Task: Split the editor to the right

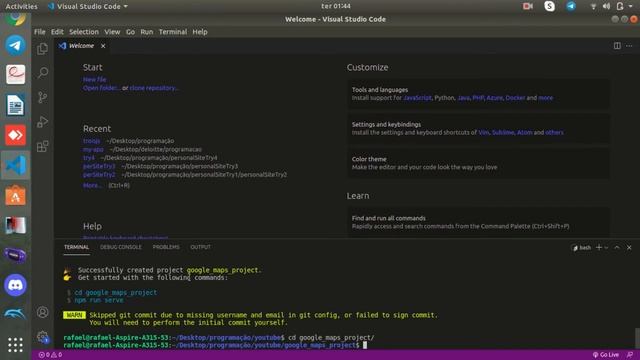Action: click(617, 46)
